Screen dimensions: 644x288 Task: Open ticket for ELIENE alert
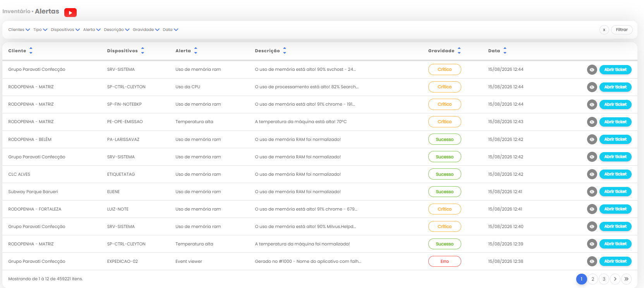click(x=615, y=192)
